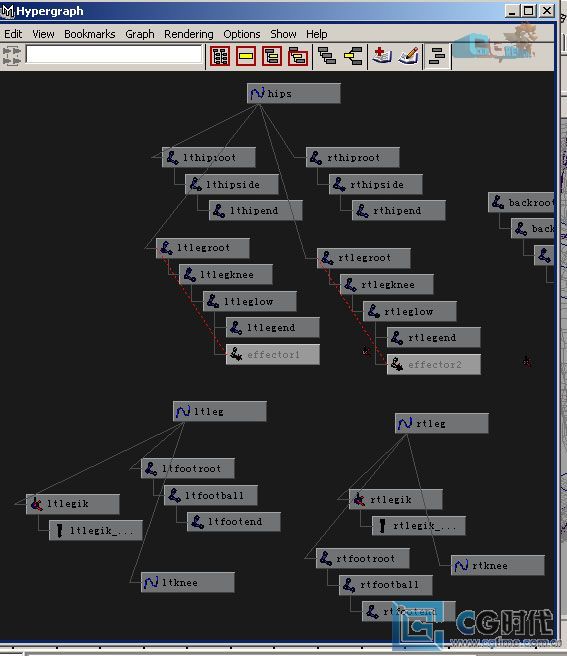Select the ltlegroot joint node
This screenshot has height=656, width=567.
(203, 248)
